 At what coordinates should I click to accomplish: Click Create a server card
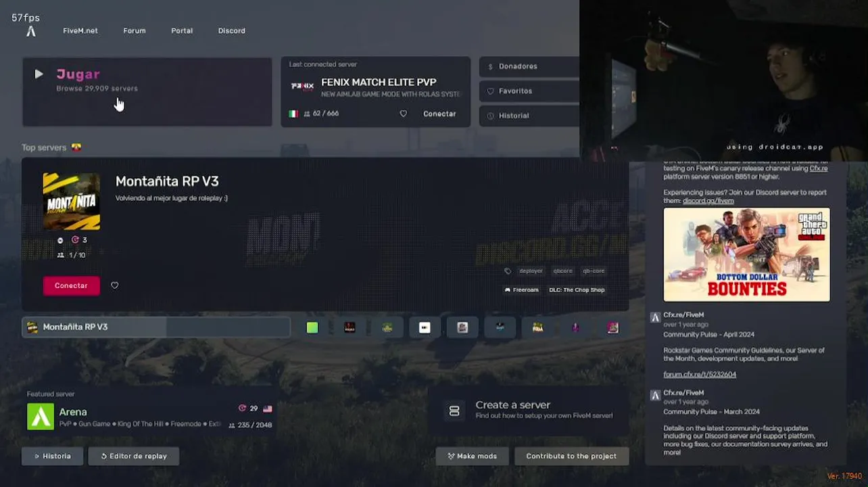(x=529, y=411)
